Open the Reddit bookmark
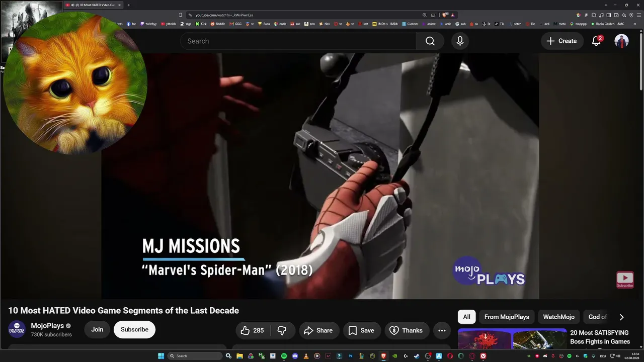Screen dimensions: 644x362 tap(218, 24)
